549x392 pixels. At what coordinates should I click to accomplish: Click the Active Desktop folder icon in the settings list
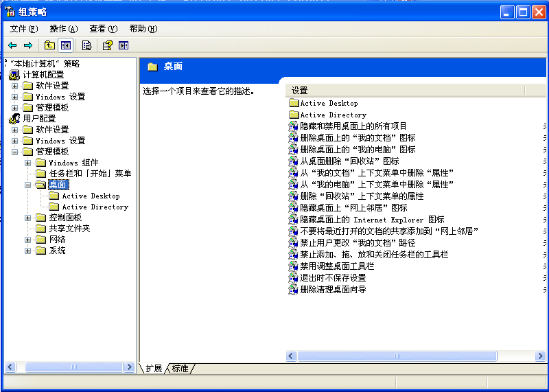coord(294,103)
